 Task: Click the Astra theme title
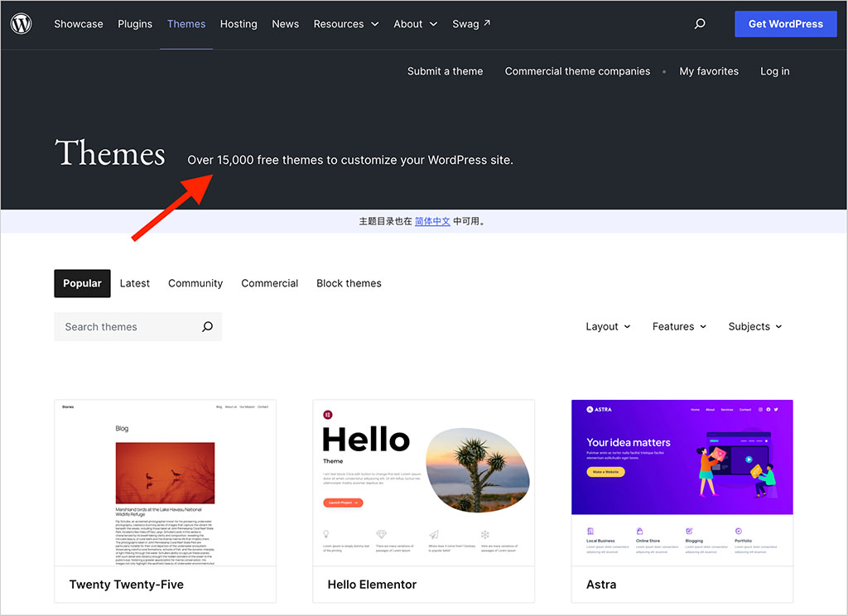click(x=601, y=585)
